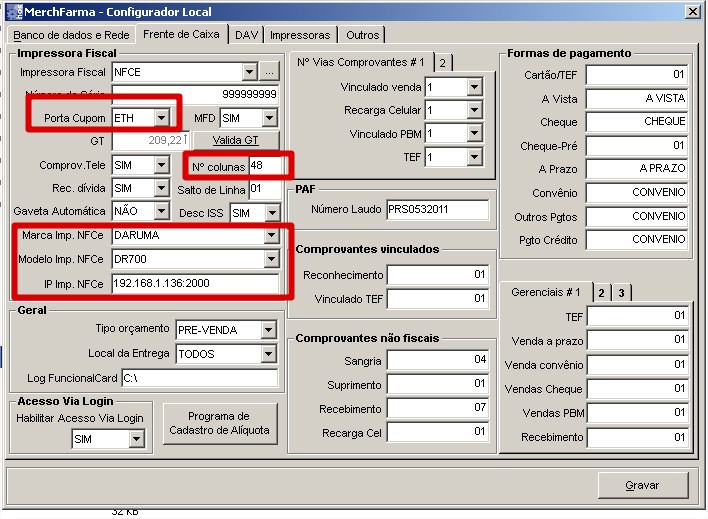Expand the Tipo orçamento dropdown
This screenshot has height=519, width=708.
[268, 330]
